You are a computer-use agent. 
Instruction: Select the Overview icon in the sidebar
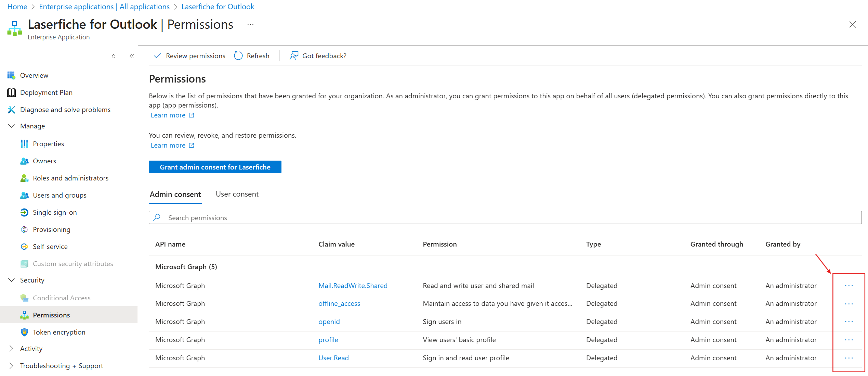(x=11, y=75)
